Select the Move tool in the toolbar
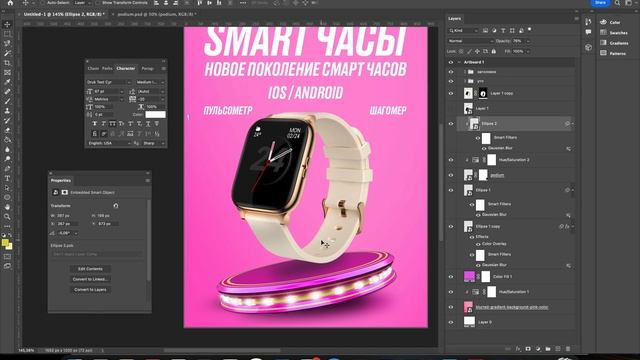This screenshot has width=640, height=360. pos(7,24)
